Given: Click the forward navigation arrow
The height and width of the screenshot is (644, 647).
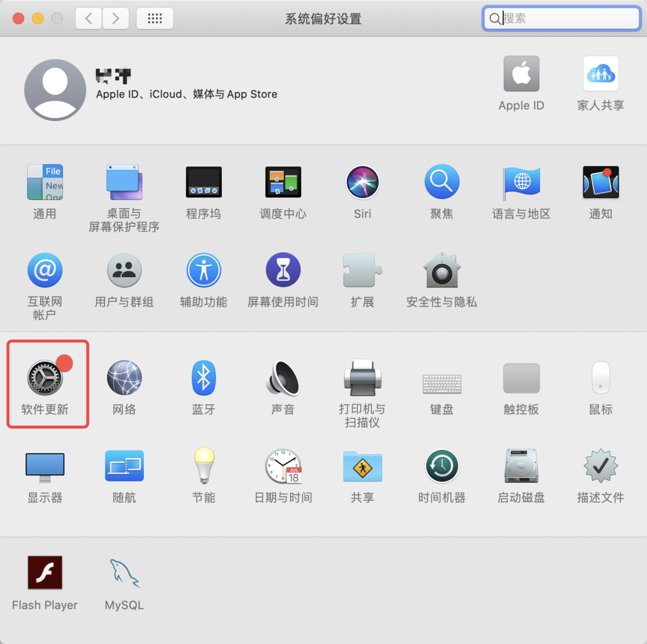Looking at the screenshot, I should [x=116, y=18].
